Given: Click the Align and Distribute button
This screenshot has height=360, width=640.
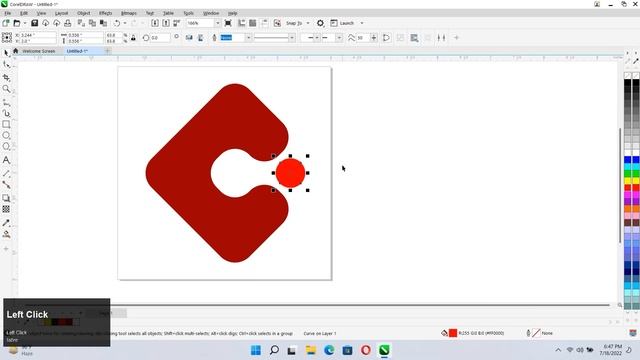Looking at the screenshot, I should click(441, 38).
